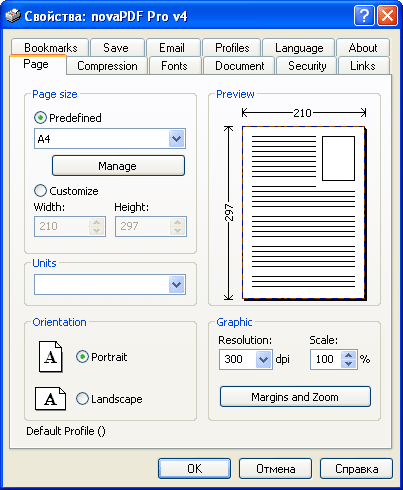
Task: Open the Profiles tab
Action: click(232, 48)
